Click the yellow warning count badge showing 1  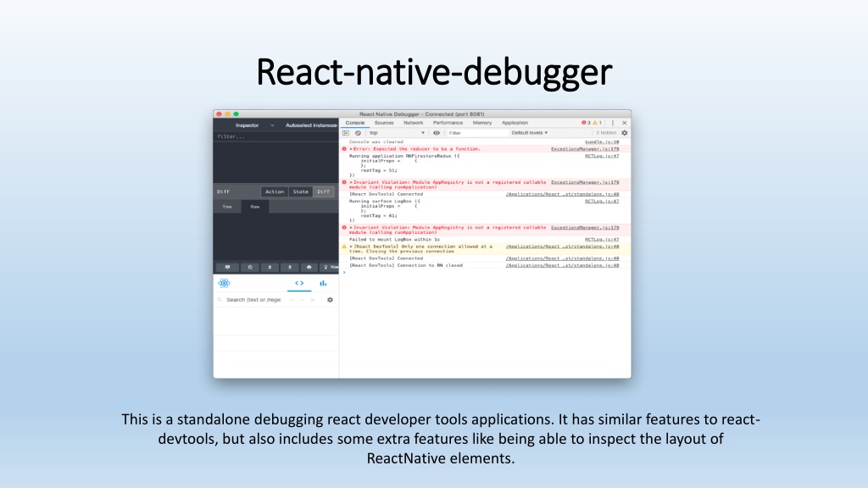tap(598, 123)
